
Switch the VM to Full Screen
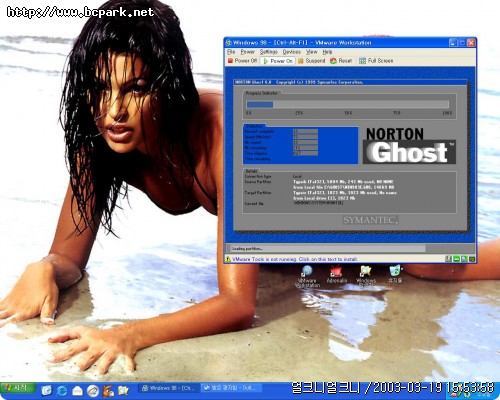coord(376,61)
